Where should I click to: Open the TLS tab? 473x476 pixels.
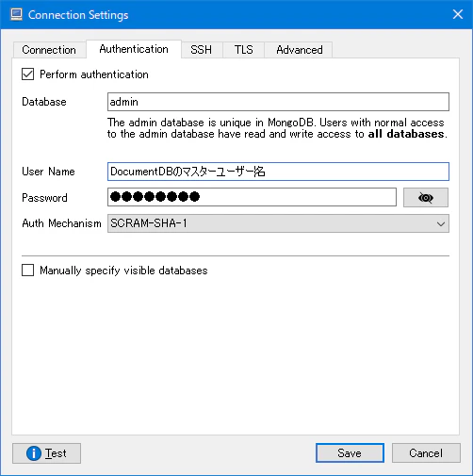(x=243, y=50)
